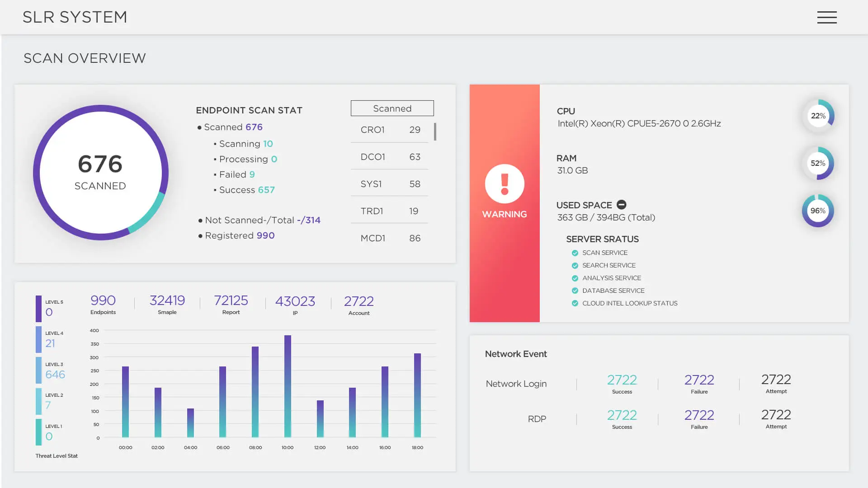Click the Analysis Service status checkmark
The width and height of the screenshot is (868, 488).
click(x=575, y=278)
